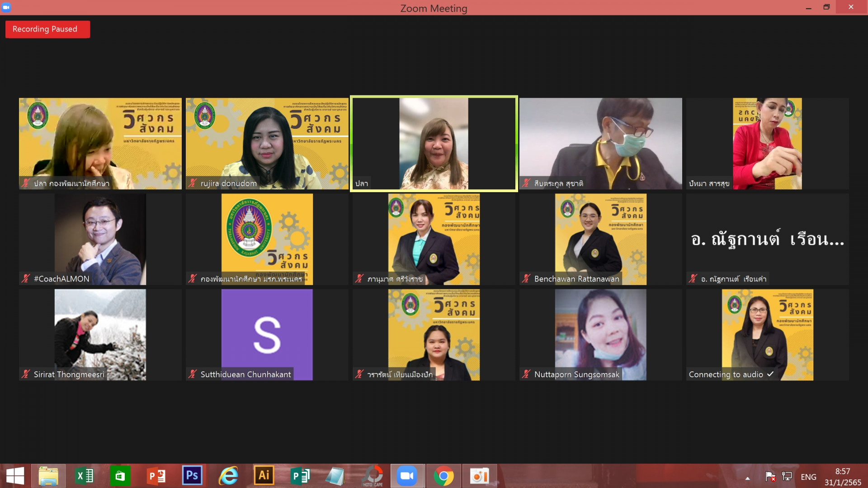Click the Connecting to audio label
868x488 pixels.
726,375
